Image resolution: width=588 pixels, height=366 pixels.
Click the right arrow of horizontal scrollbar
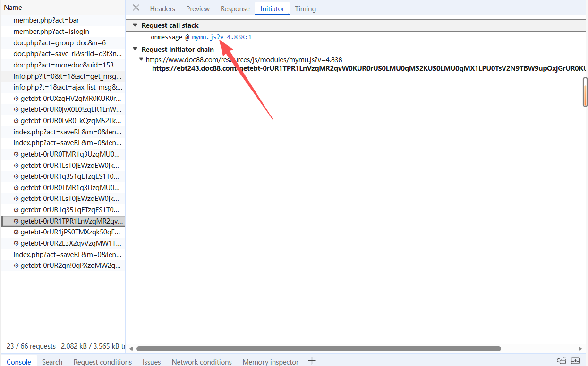click(x=580, y=349)
